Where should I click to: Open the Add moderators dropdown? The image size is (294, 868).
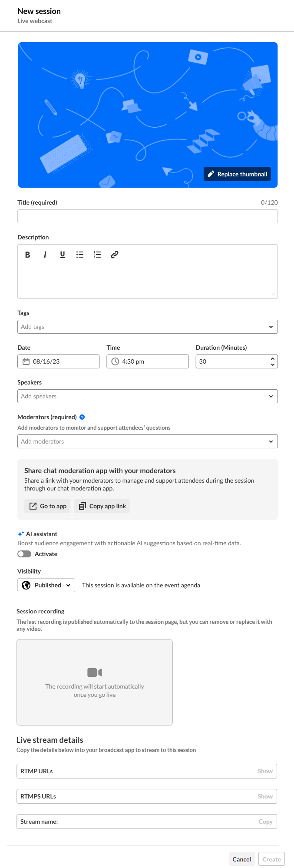click(x=271, y=441)
